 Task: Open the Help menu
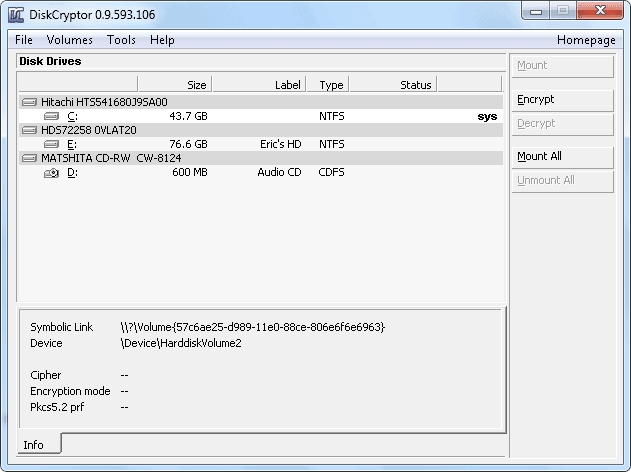[x=162, y=40]
